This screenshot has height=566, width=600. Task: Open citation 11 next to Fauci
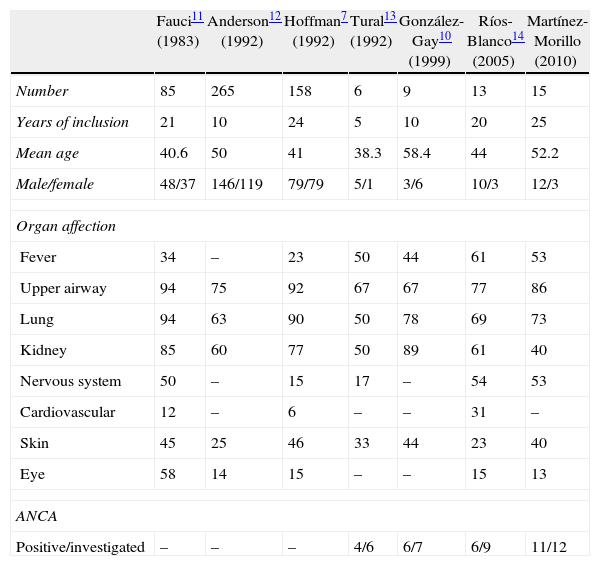[x=198, y=17]
